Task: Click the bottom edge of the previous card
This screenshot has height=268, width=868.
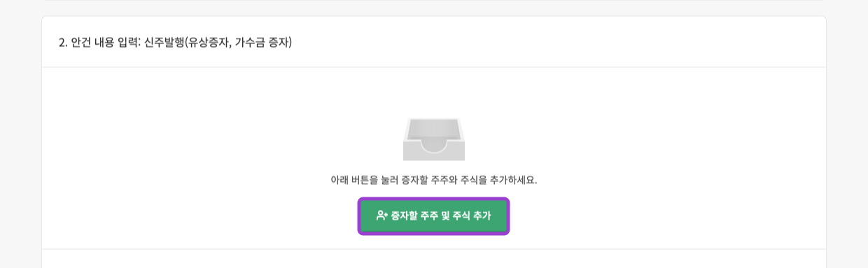Action: coord(434,1)
